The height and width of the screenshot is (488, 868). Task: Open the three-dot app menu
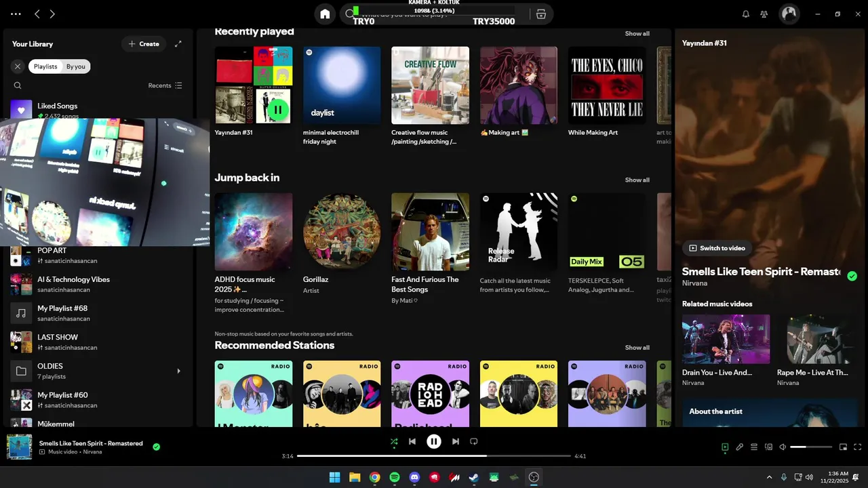pos(16,14)
